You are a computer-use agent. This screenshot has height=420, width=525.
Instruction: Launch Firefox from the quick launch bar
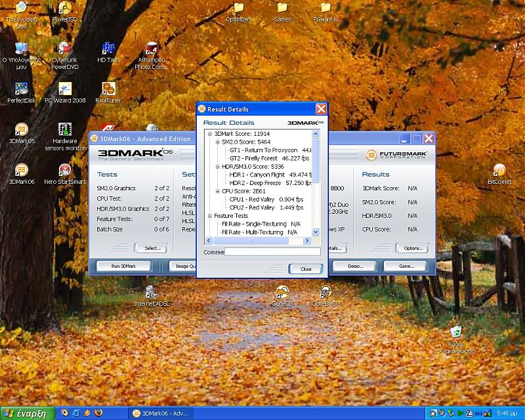click(x=98, y=413)
